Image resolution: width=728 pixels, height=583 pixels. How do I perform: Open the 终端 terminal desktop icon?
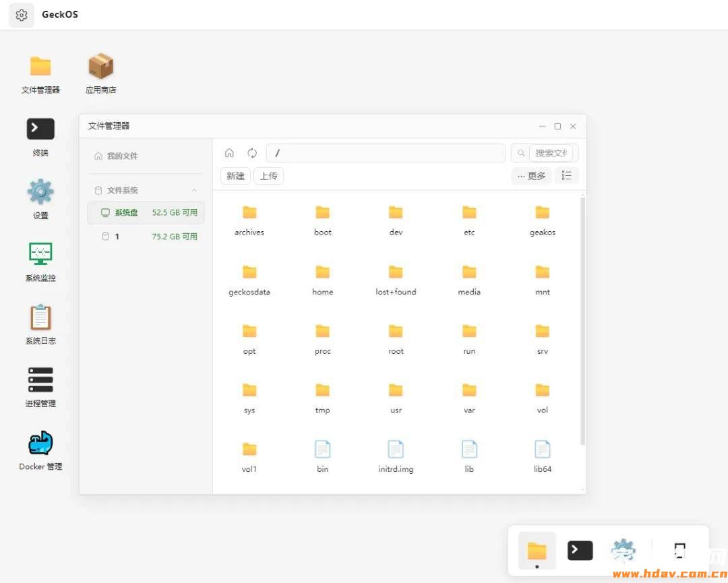point(40,136)
